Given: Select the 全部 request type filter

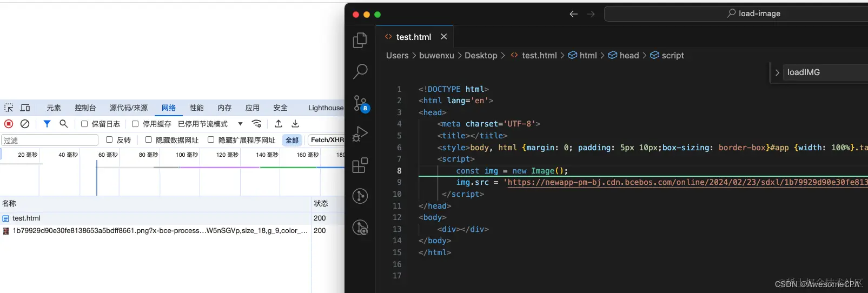Looking at the screenshot, I should coord(292,140).
